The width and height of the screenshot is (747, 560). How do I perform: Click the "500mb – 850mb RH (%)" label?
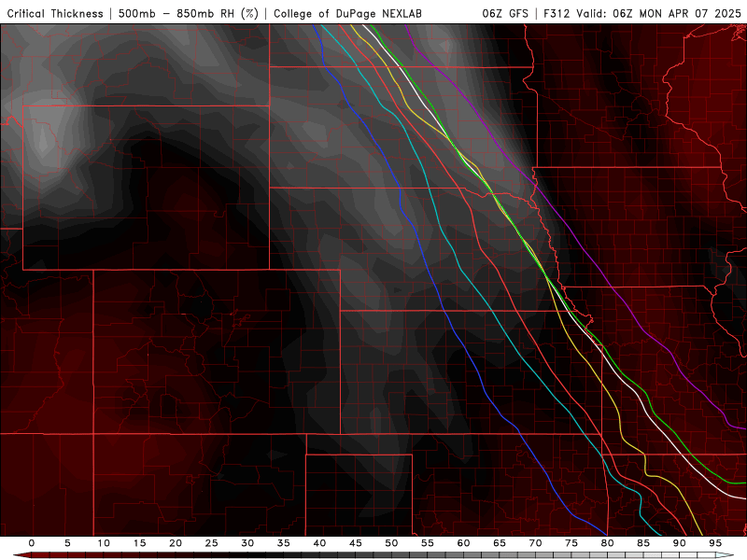(x=189, y=14)
